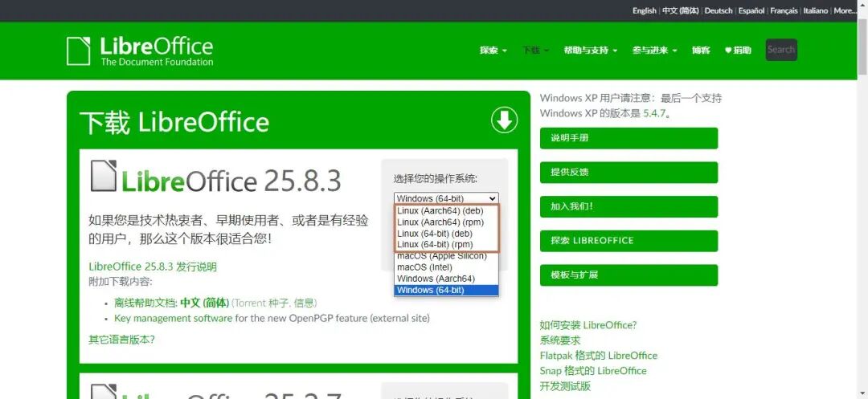Screen dimensions: 868x399
Task: Click the 下载 LibreOffice heading
Action: 174,122
